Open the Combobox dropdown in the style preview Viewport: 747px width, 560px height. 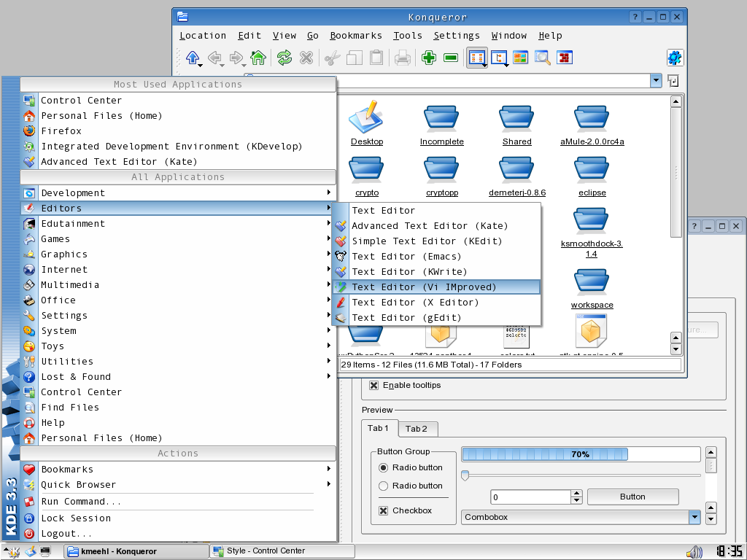point(694,517)
